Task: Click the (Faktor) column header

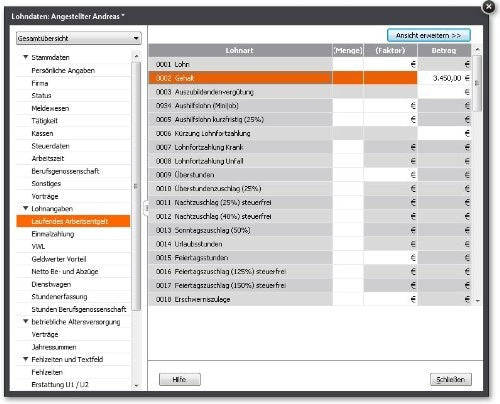Action: click(390, 50)
